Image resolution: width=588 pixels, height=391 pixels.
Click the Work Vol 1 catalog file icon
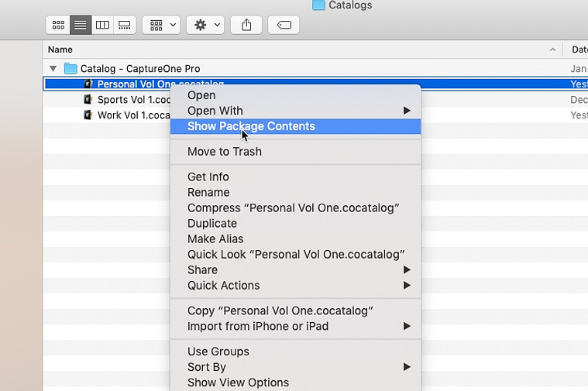pos(88,115)
